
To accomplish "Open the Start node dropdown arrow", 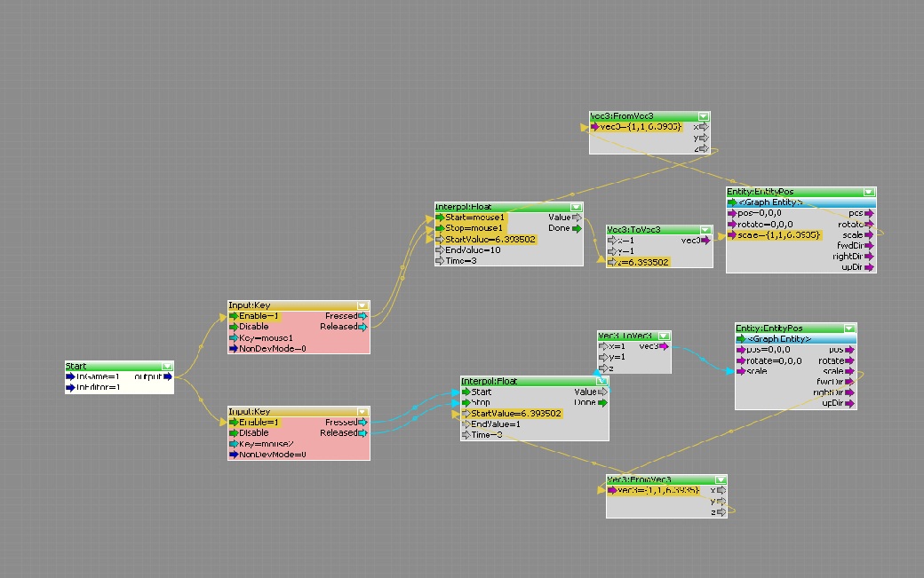I will tap(167, 366).
